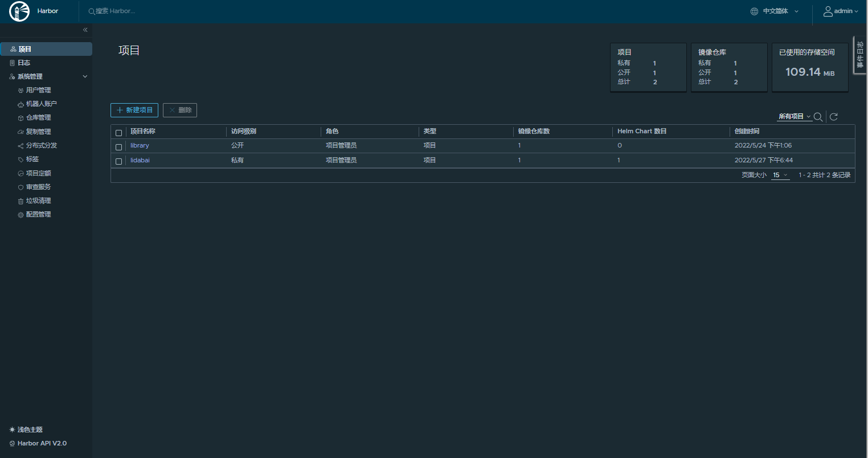Open the admin account menu
868x458 pixels.
pyautogui.click(x=842, y=11)
